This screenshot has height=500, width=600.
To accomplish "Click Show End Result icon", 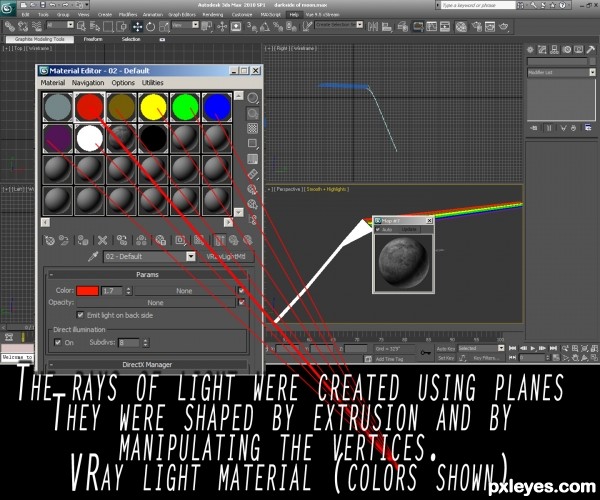I will [x=220, y=240].
